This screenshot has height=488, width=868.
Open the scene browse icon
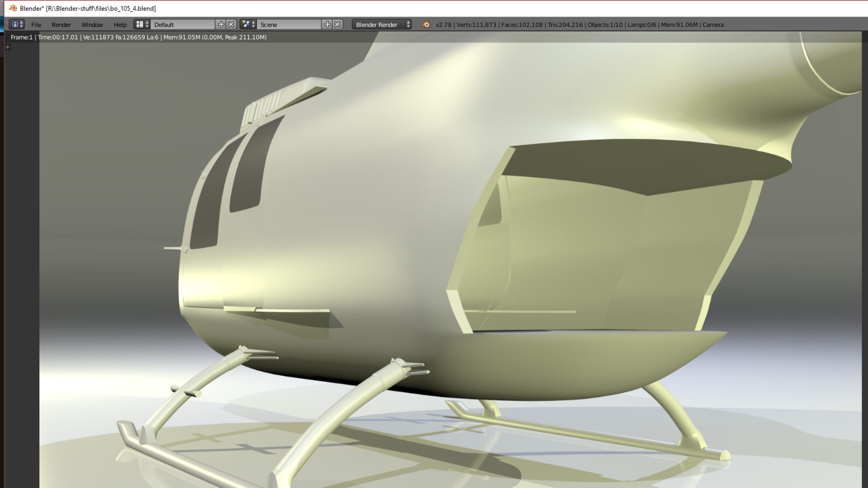coord(248,24)
